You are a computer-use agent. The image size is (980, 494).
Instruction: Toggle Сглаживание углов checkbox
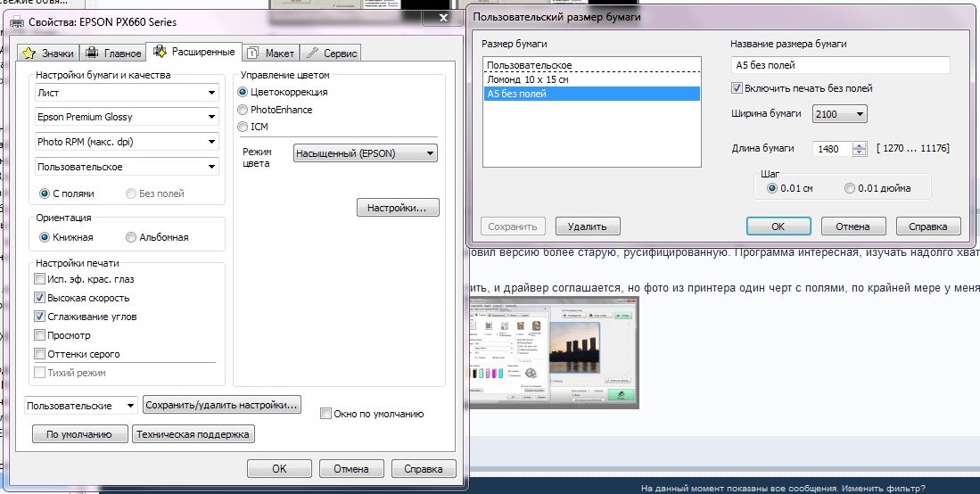[x=40, y=317]
